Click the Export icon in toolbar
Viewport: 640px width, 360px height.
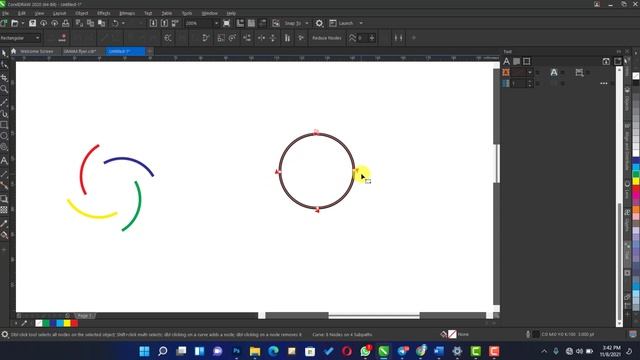(164, 23)
